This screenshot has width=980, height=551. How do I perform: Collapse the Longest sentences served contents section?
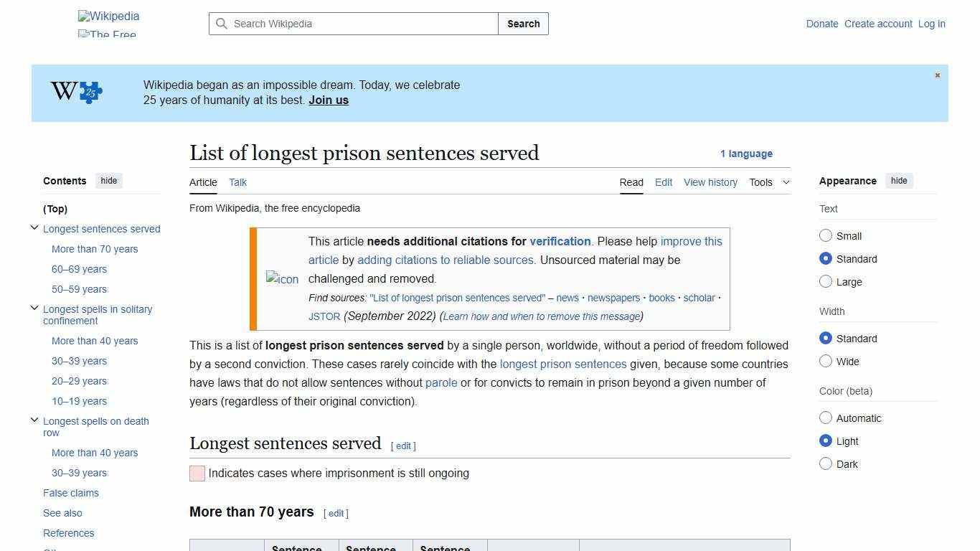click(x=34, y=227)
